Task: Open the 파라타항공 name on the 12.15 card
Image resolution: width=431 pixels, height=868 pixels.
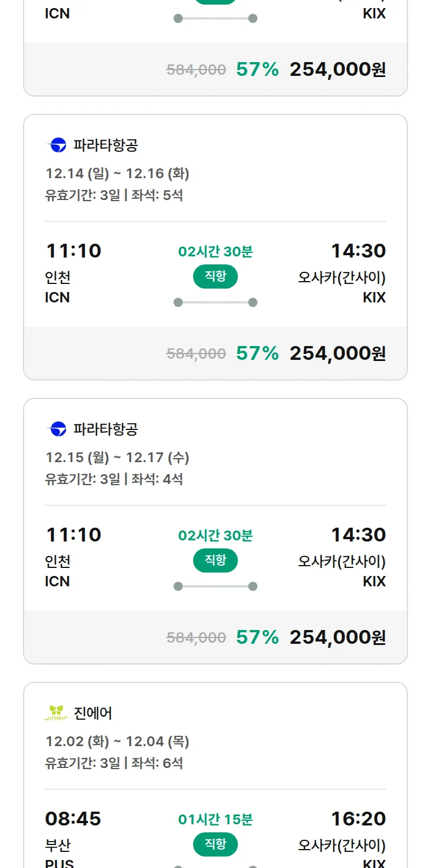Action: tap(106, 429)
